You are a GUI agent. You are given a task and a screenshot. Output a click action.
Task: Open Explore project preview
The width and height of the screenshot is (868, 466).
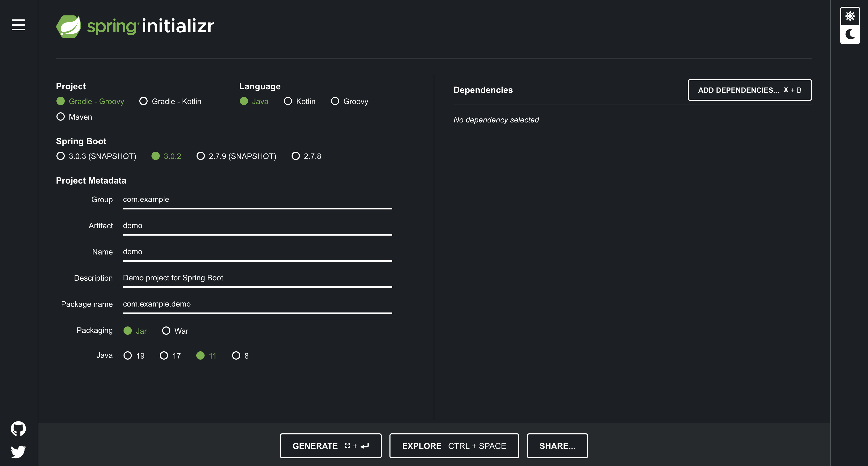click(454, 446)
